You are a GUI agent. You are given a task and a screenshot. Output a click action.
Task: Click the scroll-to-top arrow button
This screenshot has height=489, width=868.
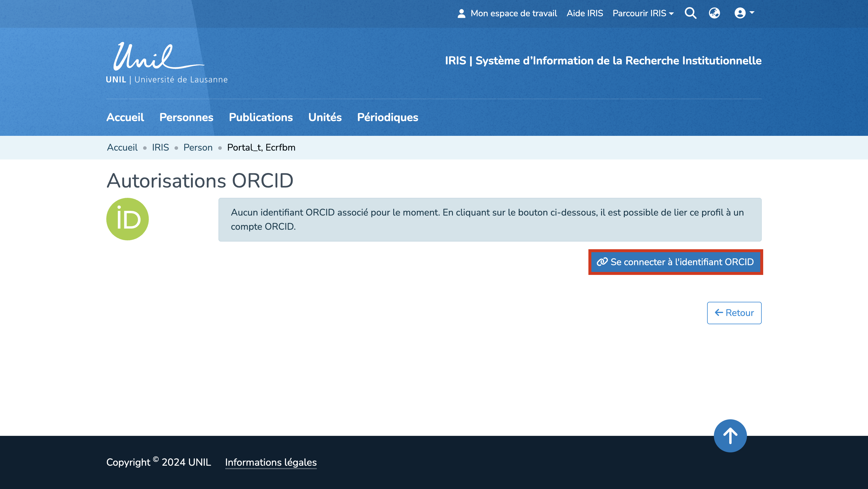coord(730,436)
